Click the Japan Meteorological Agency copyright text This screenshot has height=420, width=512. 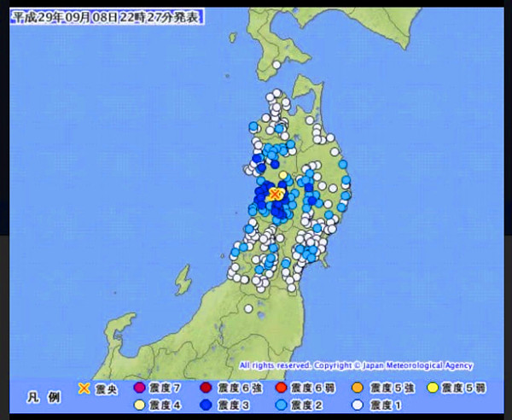(x=356, y=365)
